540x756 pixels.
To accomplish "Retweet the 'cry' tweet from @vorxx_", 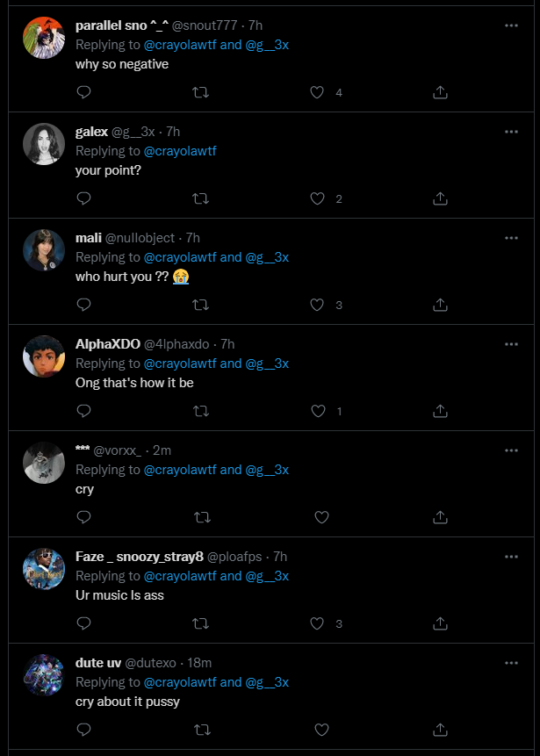I will click(x=201, y=517).
